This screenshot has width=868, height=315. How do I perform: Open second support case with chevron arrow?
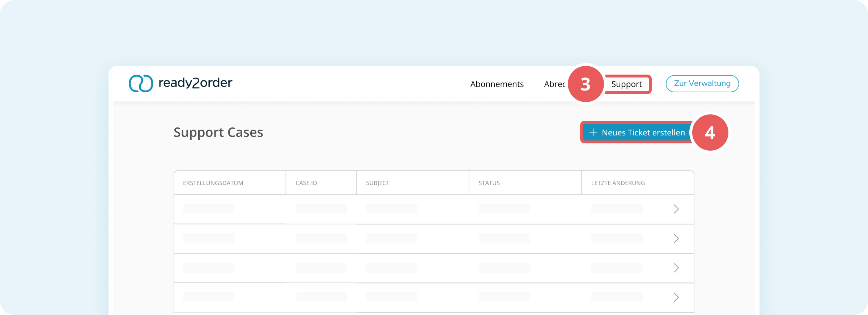coord(676,238)
